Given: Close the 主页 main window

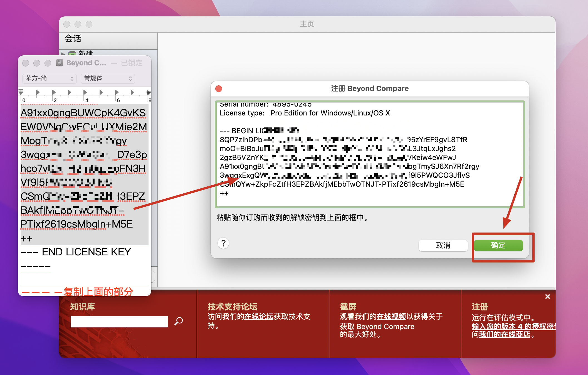Looking at the screenshot, I should point(67,24).
